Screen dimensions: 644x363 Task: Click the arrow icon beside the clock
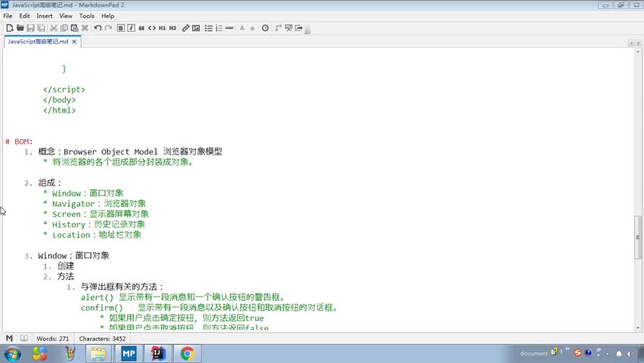click(278, 28)
